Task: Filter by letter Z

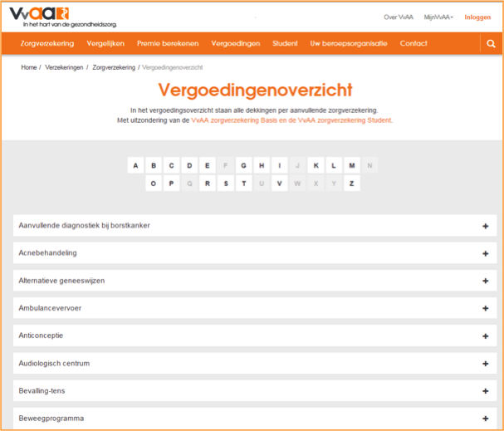Action: [352, 184]
